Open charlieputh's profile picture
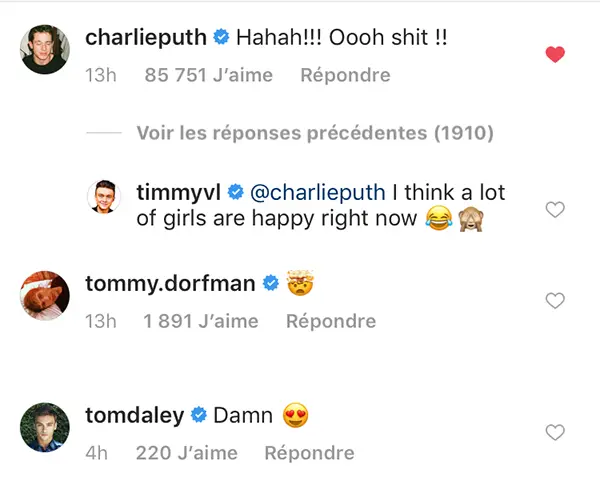 pyautogui.click(x=45, y=50)
